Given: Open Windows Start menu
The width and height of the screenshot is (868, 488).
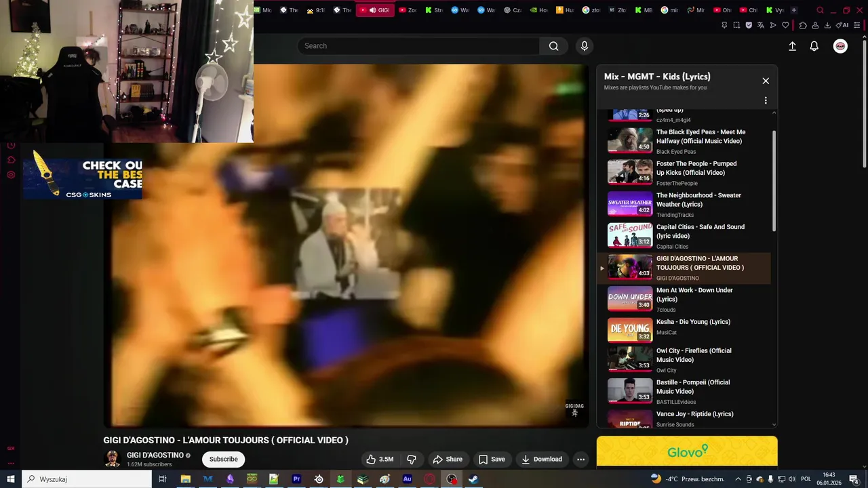Looking at the screenshot, I should (11, 479).
